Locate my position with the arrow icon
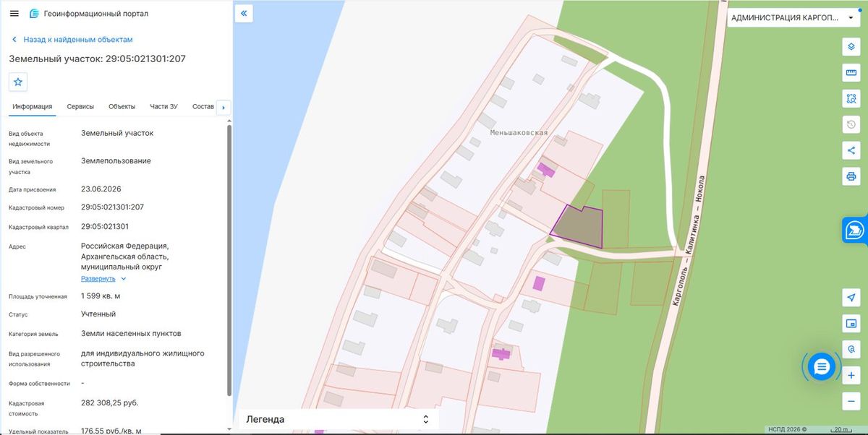 click(x=851, y=298)
